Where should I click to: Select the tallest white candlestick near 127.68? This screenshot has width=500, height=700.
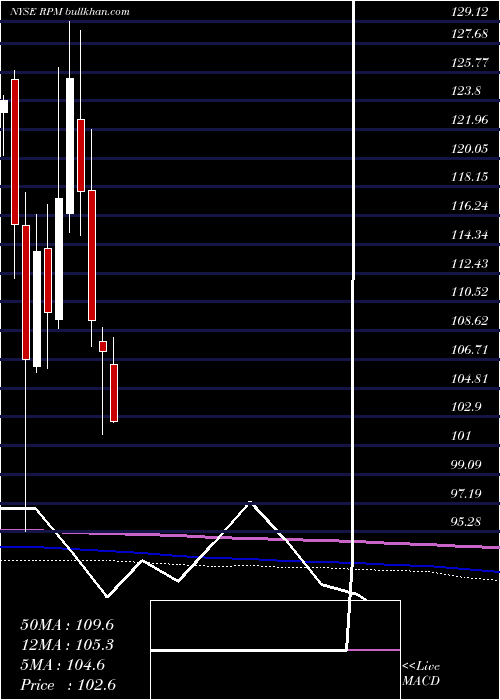(70, 146)
